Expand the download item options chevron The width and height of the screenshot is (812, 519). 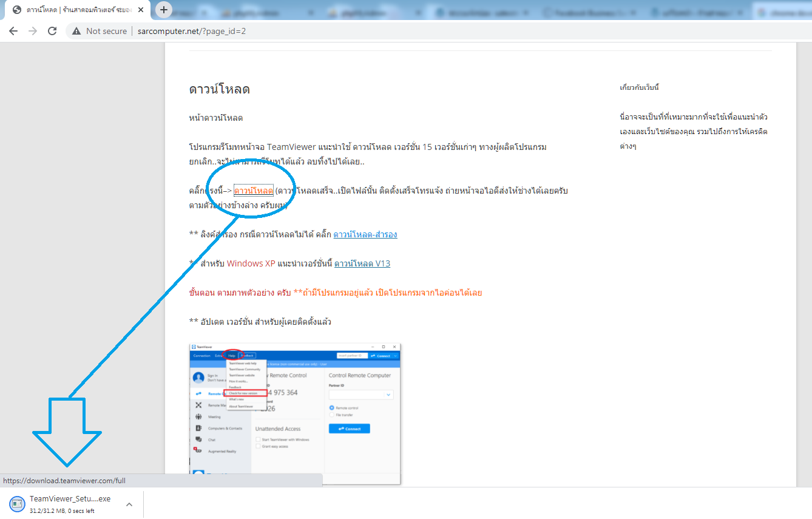[129, 504]
